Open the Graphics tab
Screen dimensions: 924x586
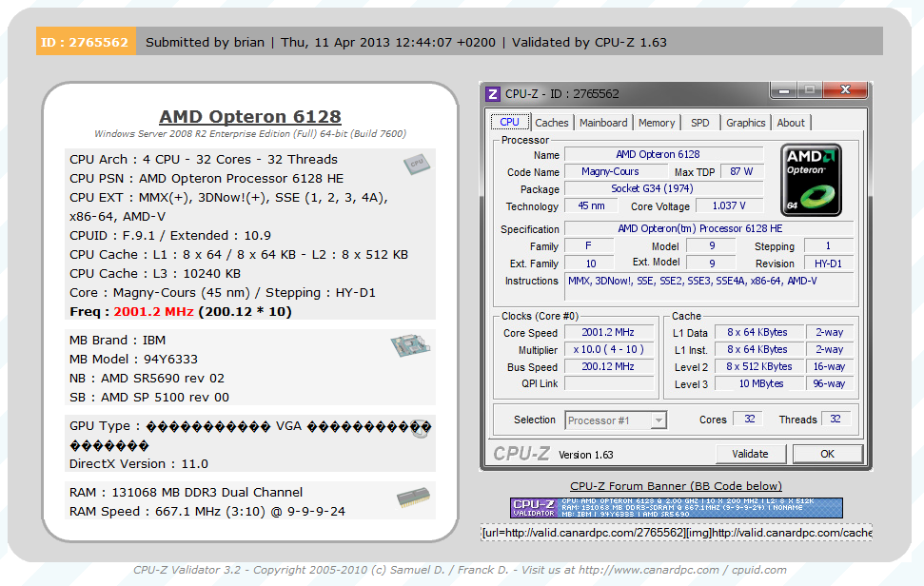745,123
